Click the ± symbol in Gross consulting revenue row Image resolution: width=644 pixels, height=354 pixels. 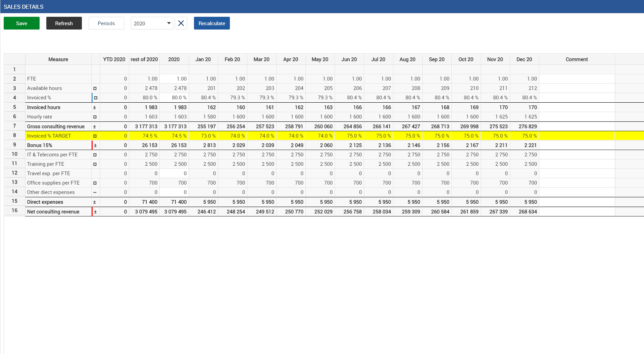(95, 127)
